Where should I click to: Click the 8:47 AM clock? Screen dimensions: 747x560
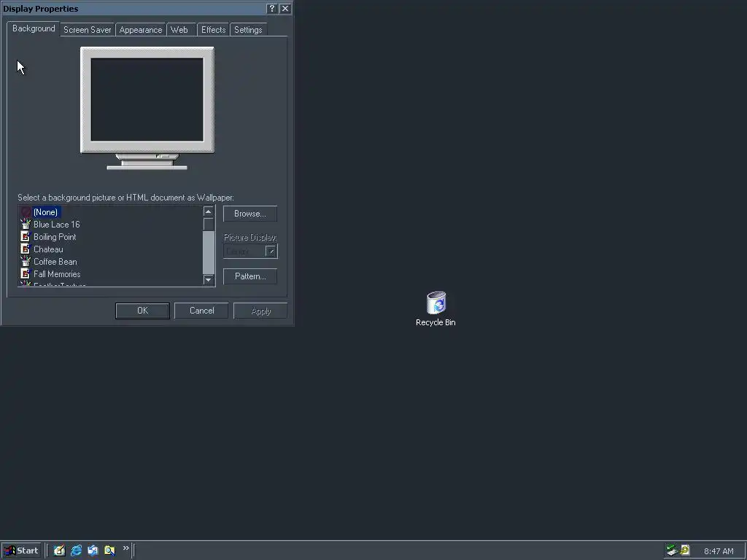click(719, 551)
